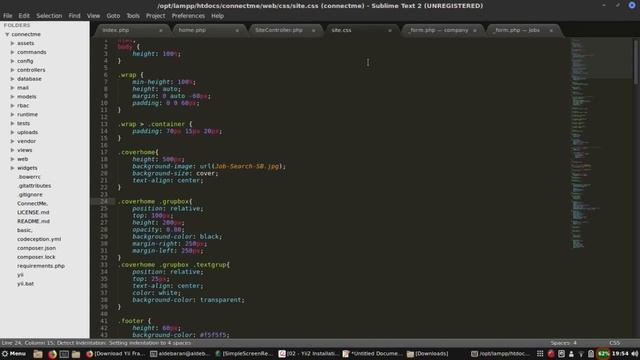The image size is (640, 360).
Task: Open the volume speaker tray icon
Action: pyautogui.click(x=634, y=354)
